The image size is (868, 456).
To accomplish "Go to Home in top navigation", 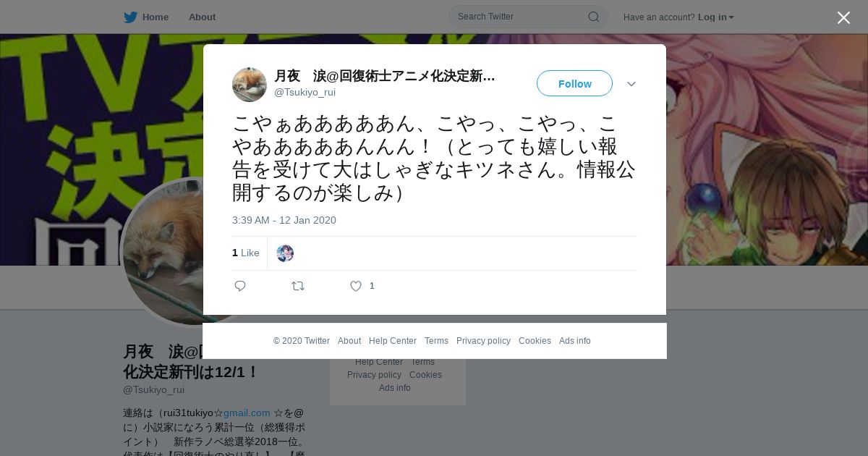I will (x=155, y=17).
